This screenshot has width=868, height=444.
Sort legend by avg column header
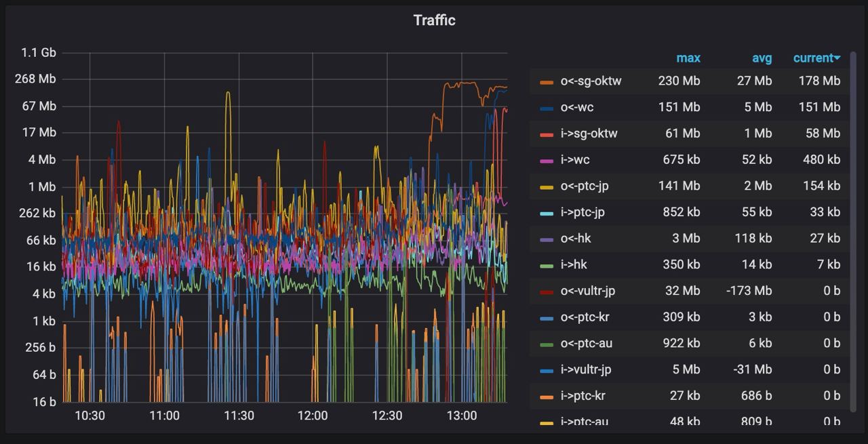tap(762, 58)
